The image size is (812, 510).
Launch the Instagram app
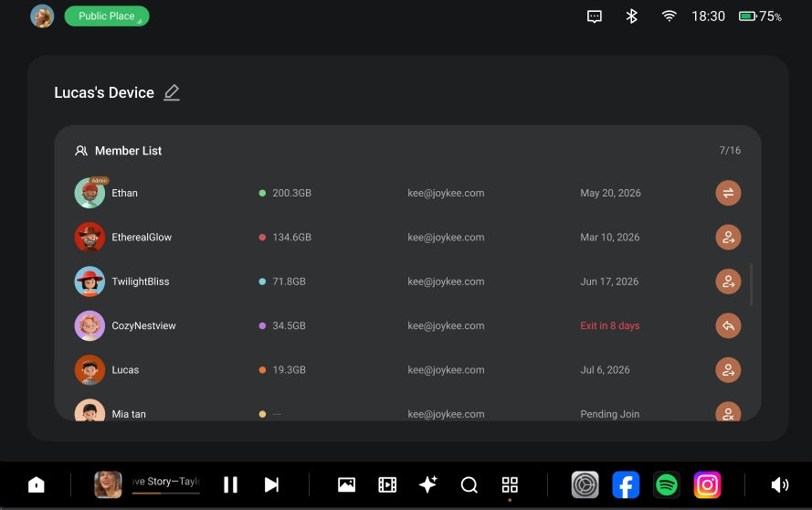click(707, 485)
